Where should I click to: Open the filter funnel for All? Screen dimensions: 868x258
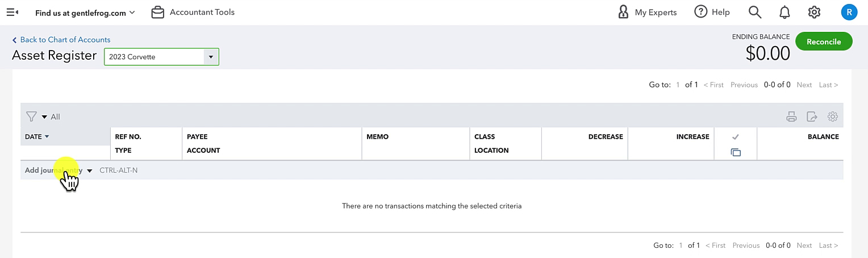[x=31, y=116]
